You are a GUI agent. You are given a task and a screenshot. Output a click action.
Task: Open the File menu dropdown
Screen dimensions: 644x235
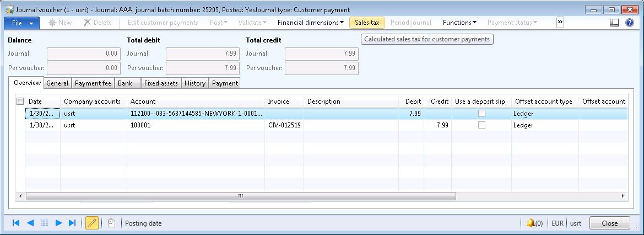pos(22,23)
